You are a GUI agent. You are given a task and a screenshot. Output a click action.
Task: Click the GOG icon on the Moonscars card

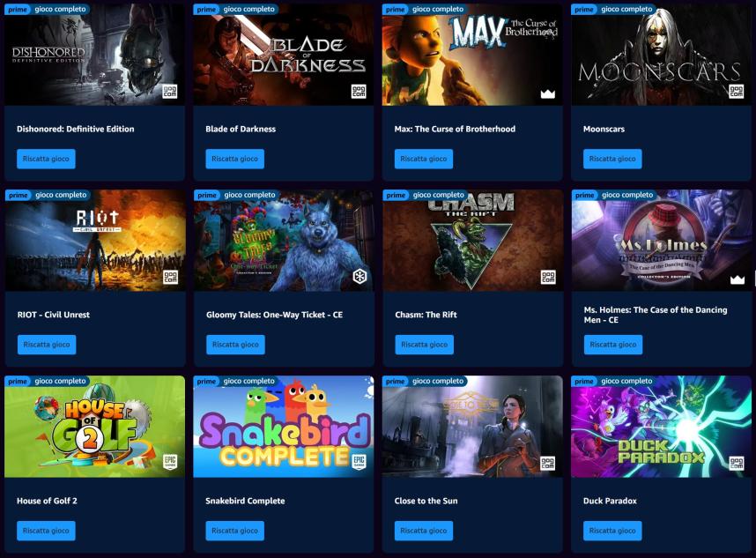click(737, 91)
